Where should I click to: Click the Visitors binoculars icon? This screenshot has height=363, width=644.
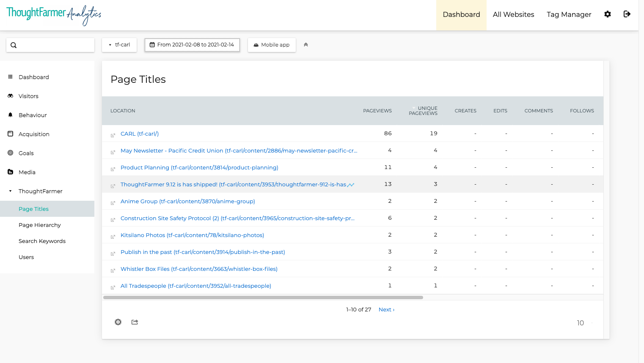[11, 96]
